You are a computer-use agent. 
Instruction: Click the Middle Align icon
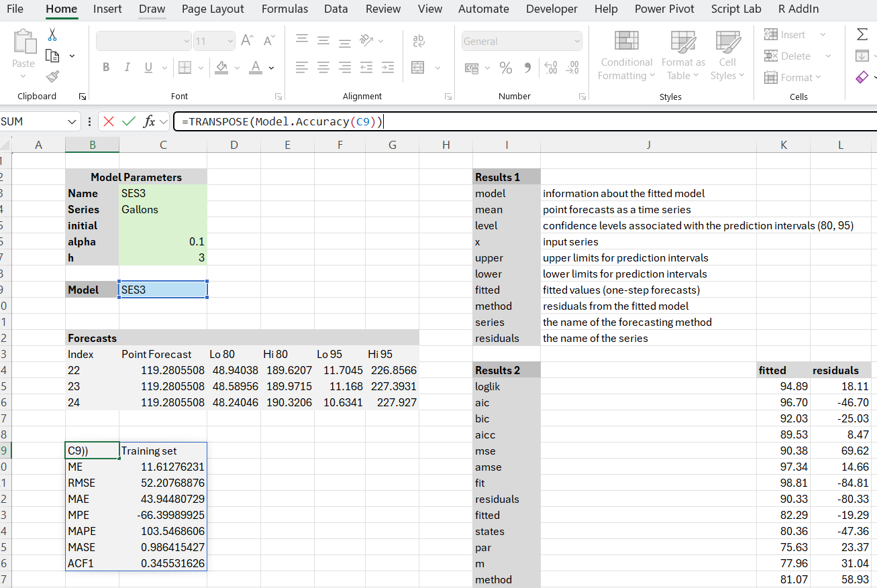click(323, 41)
